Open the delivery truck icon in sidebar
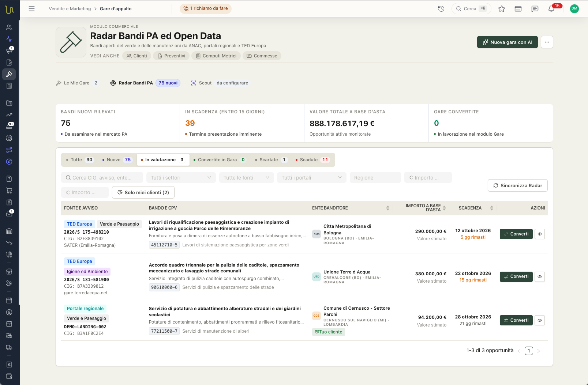588x385 pixels. [9, 347]
